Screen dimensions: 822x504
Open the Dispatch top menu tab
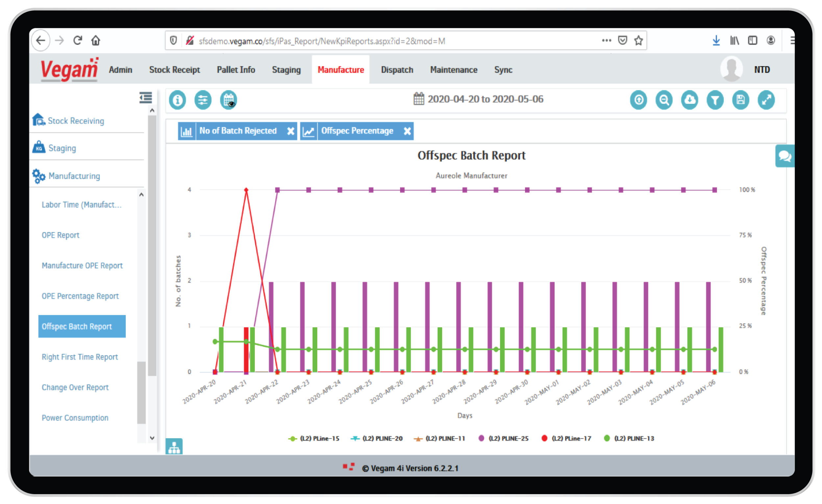pos(397,70)
